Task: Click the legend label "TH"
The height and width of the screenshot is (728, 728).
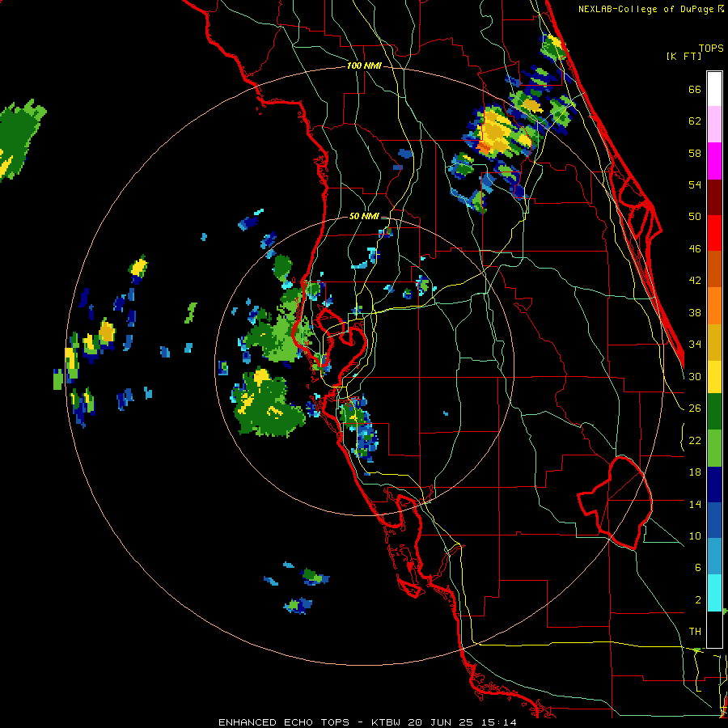Action: [695, 632]
